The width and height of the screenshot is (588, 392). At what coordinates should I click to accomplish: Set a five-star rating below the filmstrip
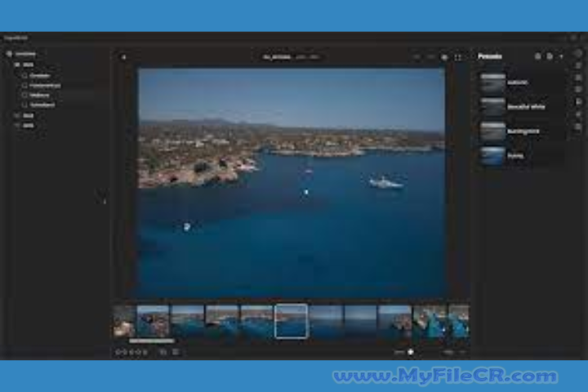point(145,352)
